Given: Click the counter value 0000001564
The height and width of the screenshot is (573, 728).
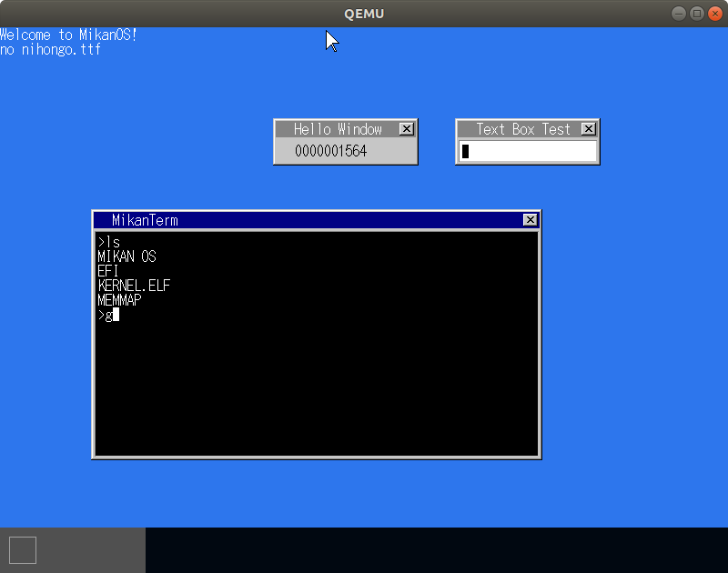Looking at the screenshot, I should (x=330, y=151).
